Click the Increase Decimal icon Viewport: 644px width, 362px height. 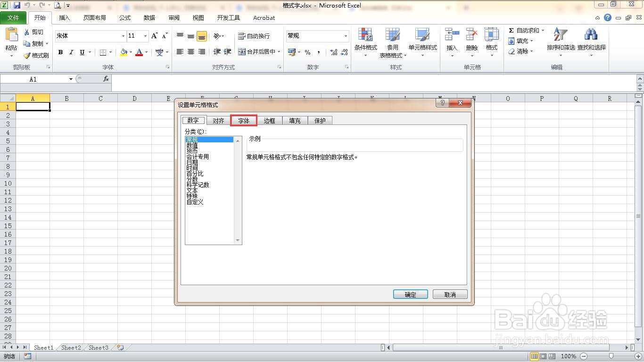click(333, 52)
